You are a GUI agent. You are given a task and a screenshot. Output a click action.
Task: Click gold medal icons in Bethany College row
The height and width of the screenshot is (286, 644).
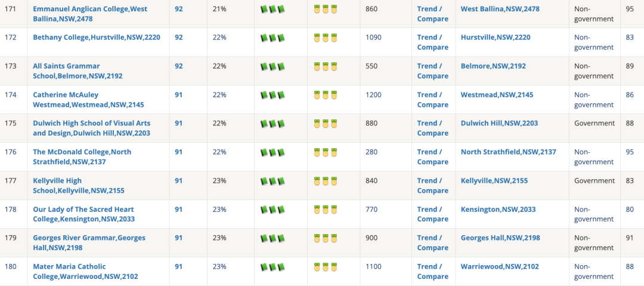point(326,38)
